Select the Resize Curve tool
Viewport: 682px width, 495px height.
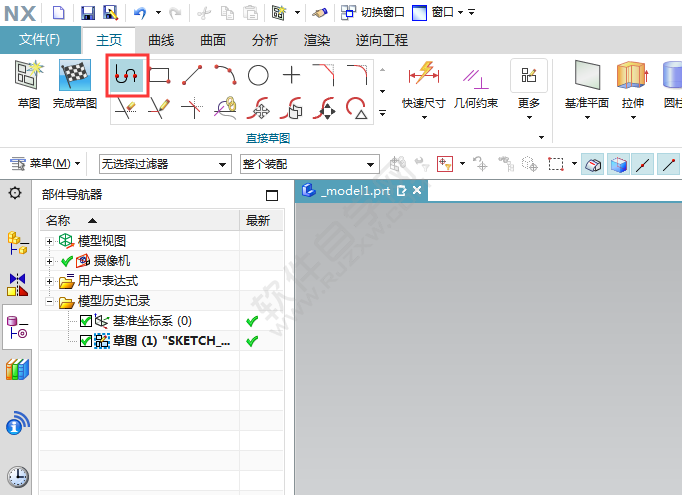click(324, 108)
